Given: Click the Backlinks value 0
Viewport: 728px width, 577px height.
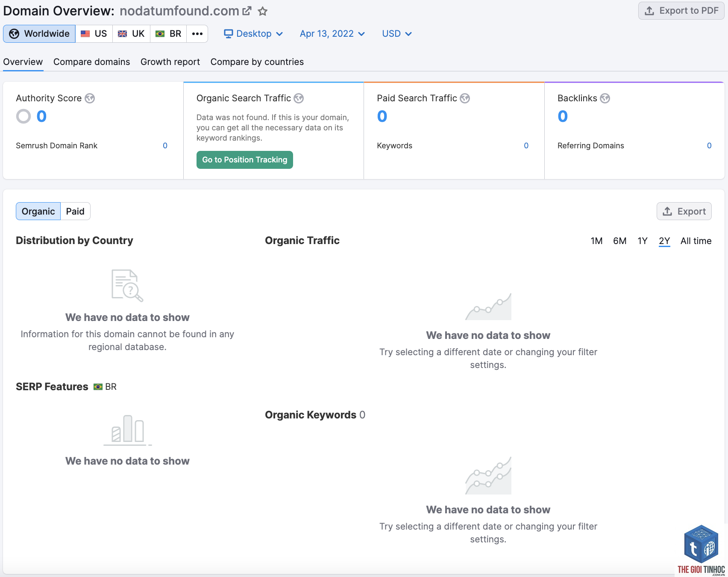Looking at the screenshot, I should [563, 116].
